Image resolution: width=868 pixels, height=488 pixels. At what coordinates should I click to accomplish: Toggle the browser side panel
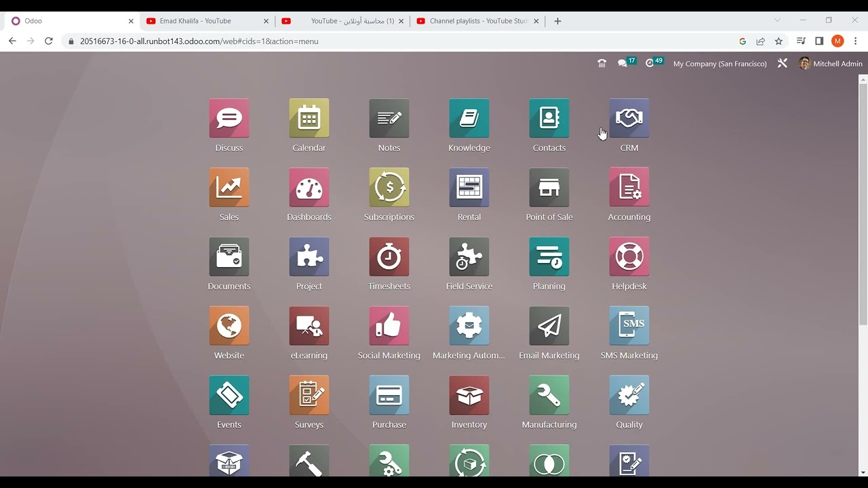point(819,41)
